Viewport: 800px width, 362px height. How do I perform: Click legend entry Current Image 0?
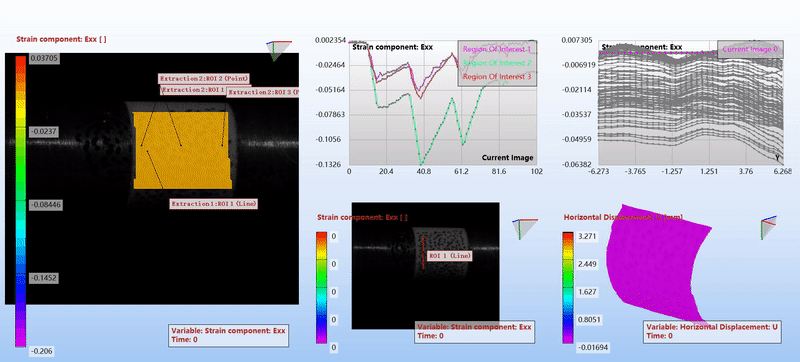click(751, 49)
